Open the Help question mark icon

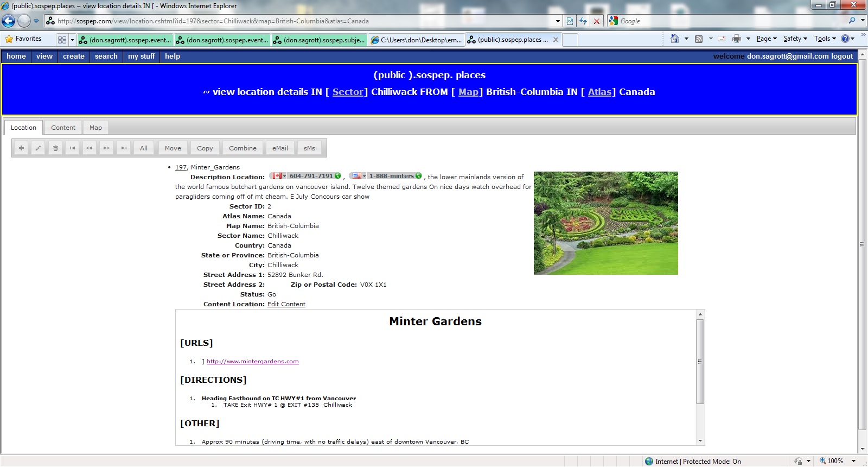[x=845, y=39]
